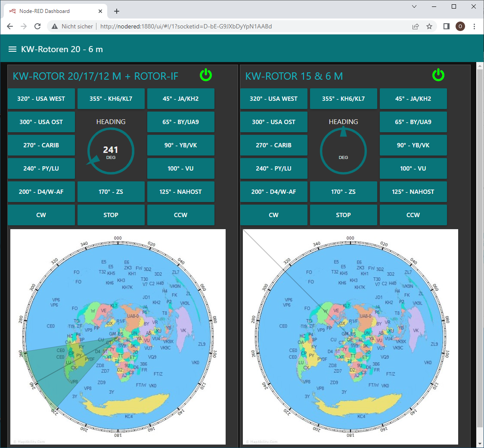Open the browser side panel
484x448 pixels.
point(447,26)
